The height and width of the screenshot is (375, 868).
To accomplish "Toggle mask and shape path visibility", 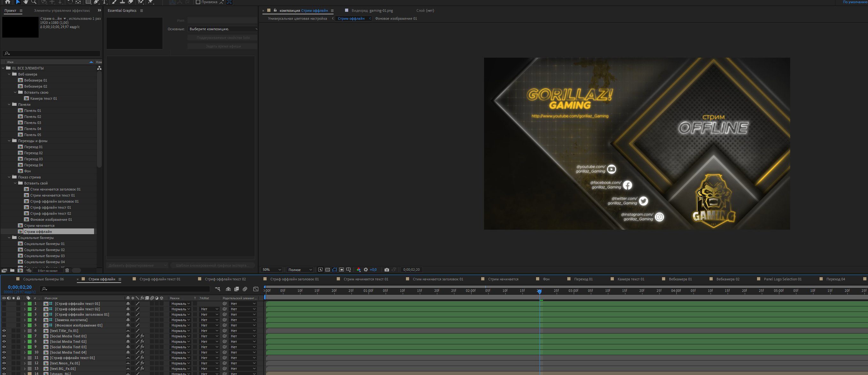I will point(334,270).
